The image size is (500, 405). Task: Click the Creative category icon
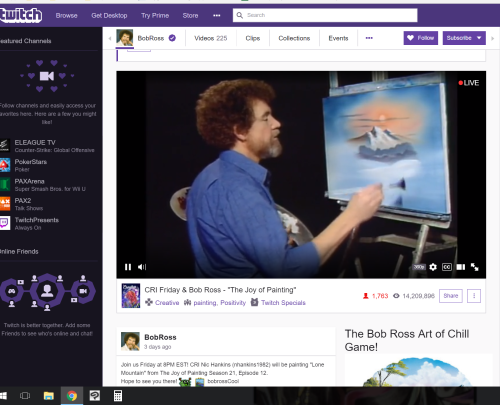click(149, 302)
